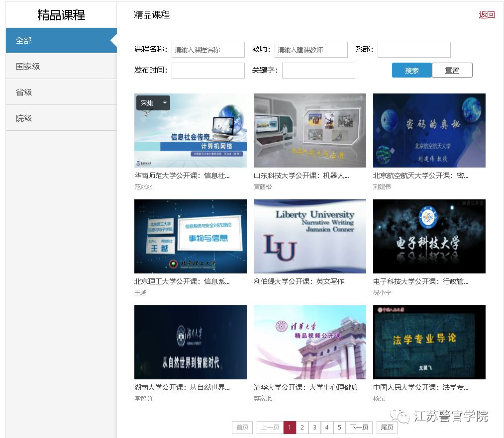
Task: Focus the 教师 input field
Action: pyautogui.click(x=311, y=50)
